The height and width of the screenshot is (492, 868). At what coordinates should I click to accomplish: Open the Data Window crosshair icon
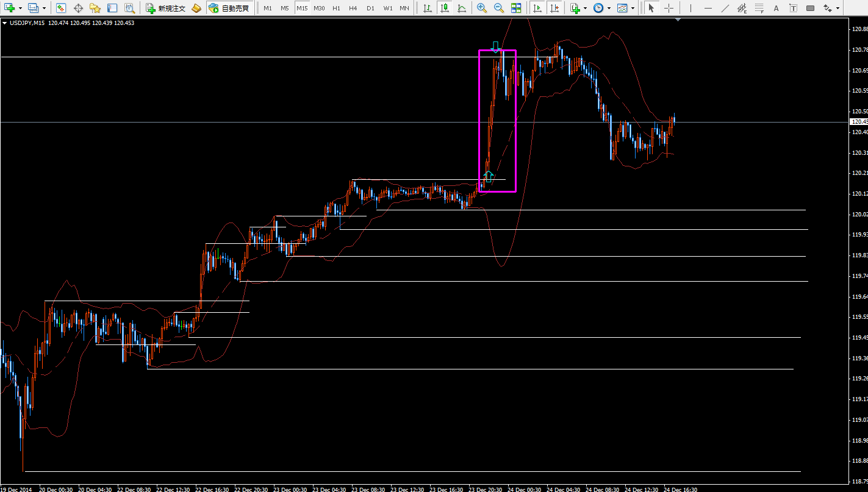click(78, 8)
